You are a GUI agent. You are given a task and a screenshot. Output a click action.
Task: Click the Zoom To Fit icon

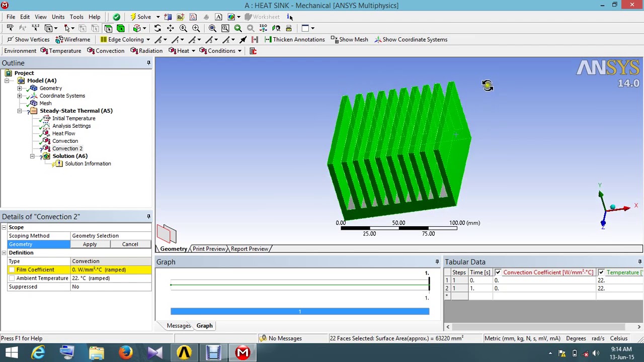click(x=212, y=28)
